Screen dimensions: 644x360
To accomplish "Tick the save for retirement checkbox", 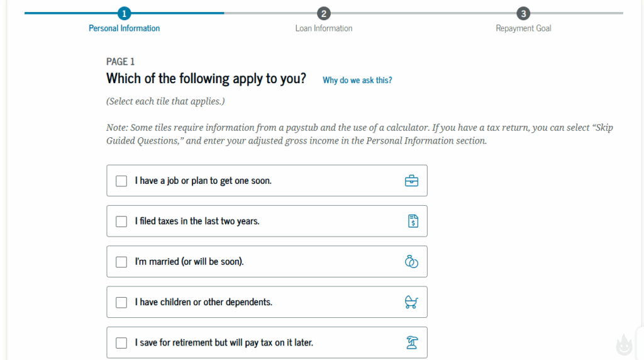I will [121, 343].
